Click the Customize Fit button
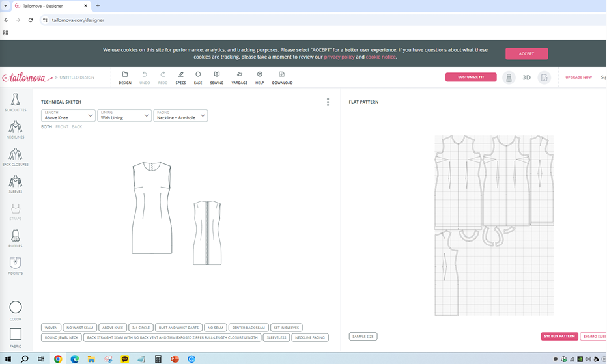This screenshot has height=364, width=607. [x=471, y=77]
